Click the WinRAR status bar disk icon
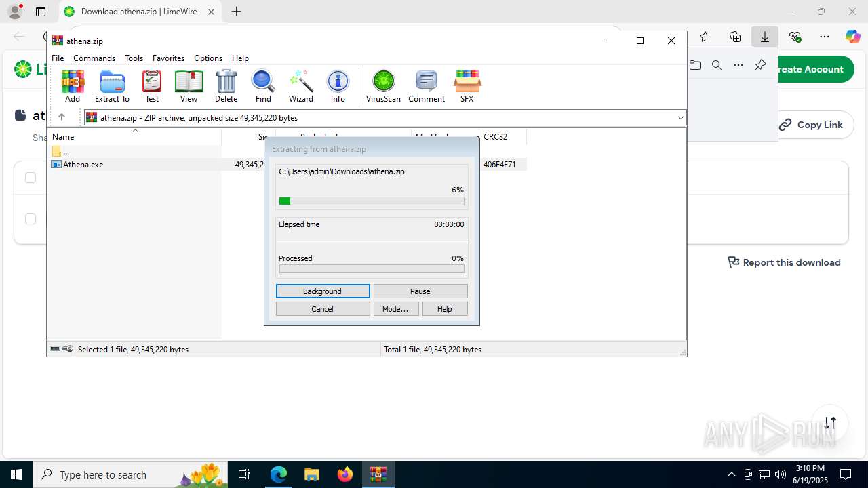The image size is (868, 488). click(55, 349)
